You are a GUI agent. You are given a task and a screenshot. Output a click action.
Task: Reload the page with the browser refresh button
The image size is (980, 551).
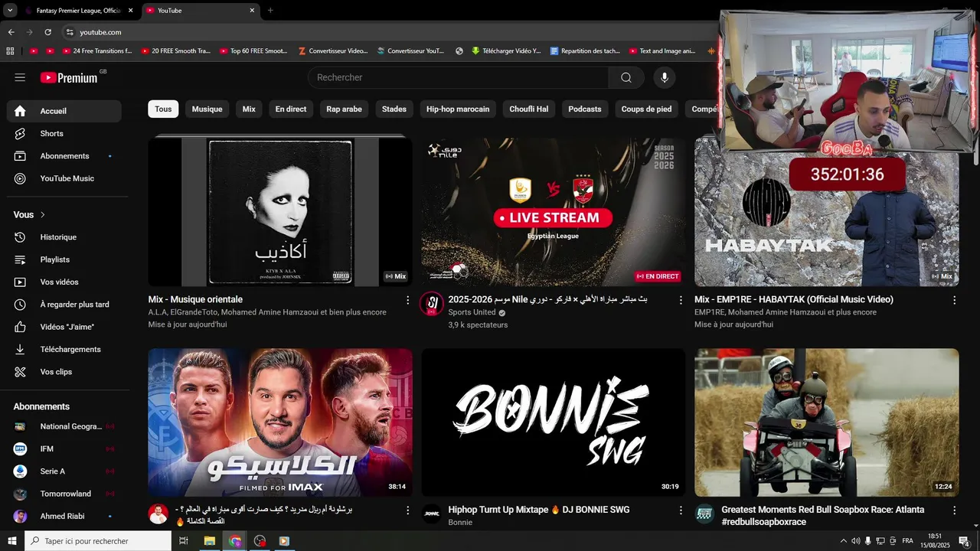tap(47, 32)
